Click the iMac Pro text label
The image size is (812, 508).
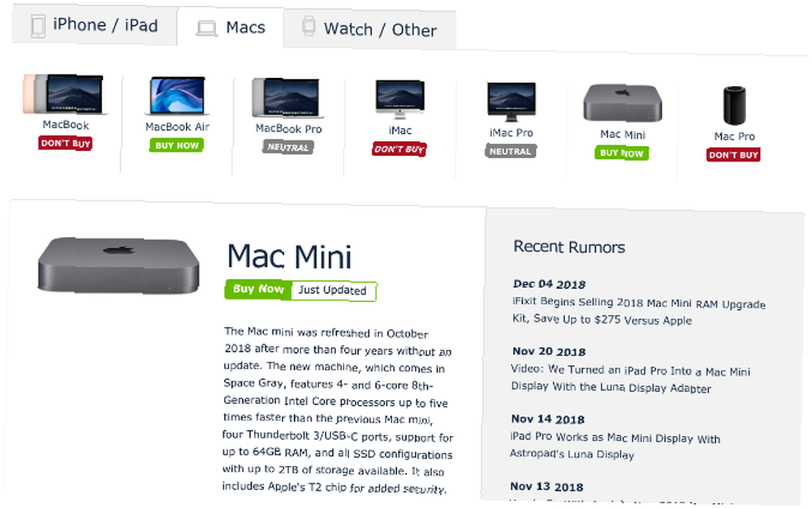click(511, 133)
